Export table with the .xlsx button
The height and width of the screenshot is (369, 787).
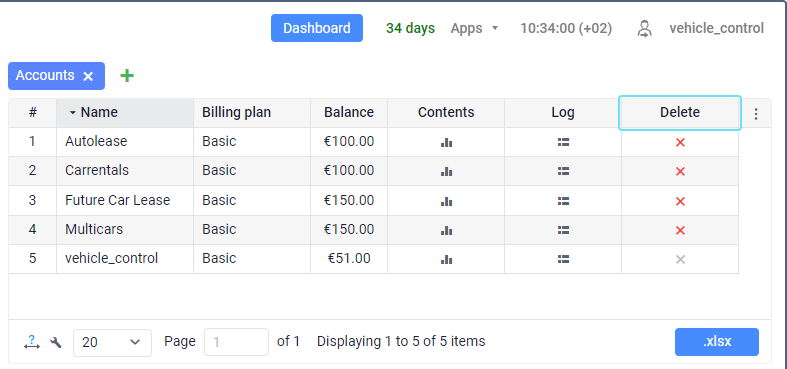click(717, 342)
